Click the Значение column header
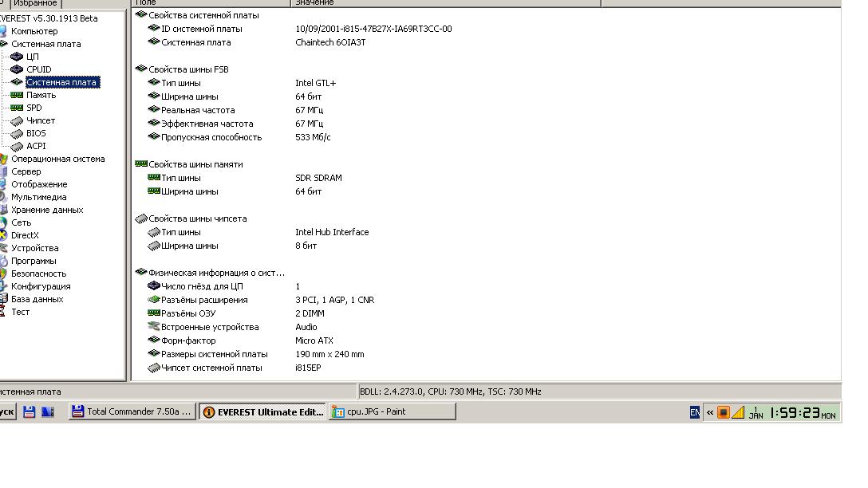 coord(314,3)
